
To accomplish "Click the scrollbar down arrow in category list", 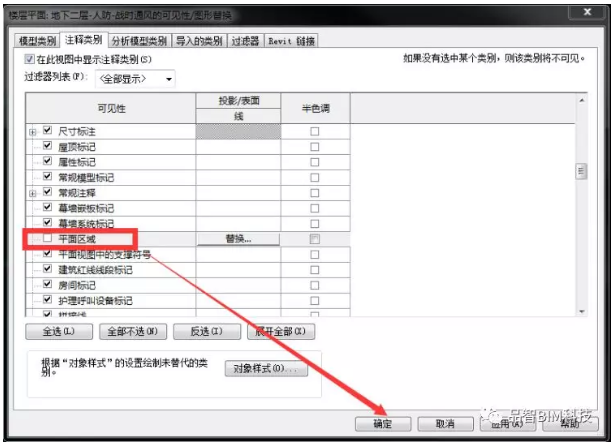I will [x=580, y=311].
